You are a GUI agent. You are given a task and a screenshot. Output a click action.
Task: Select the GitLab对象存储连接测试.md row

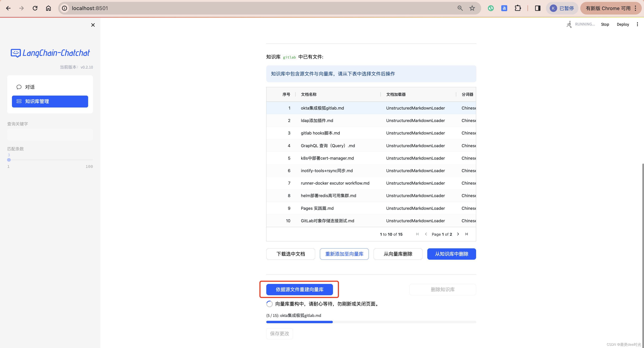tap(371, 221)
